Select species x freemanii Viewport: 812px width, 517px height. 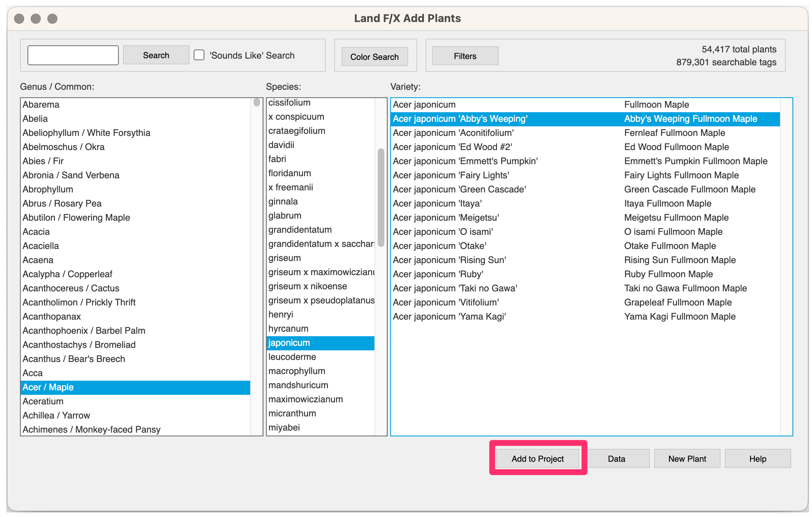pos(321,187)
